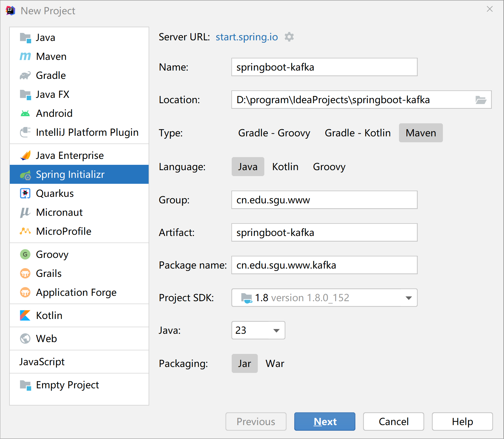Viewport: 504px width, 439px height.
Task: Click the Java project type folder icon
Action: (25, 38)
